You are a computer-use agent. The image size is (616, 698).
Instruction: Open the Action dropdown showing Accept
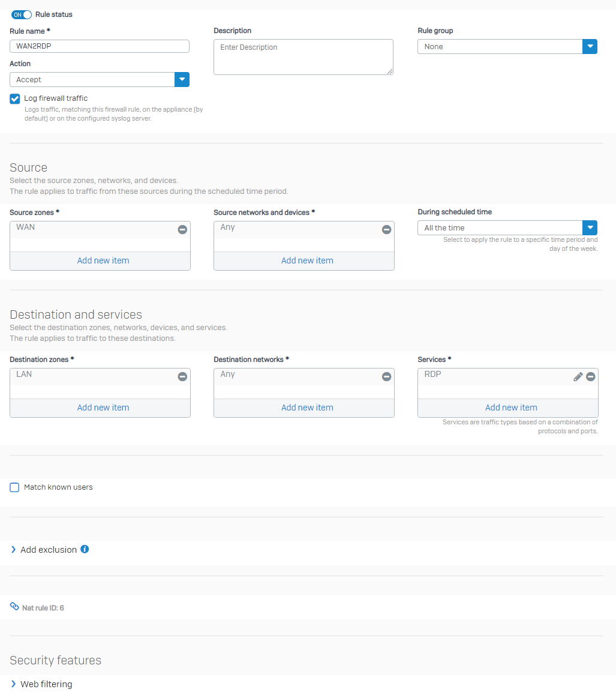(x=100, y=80)
